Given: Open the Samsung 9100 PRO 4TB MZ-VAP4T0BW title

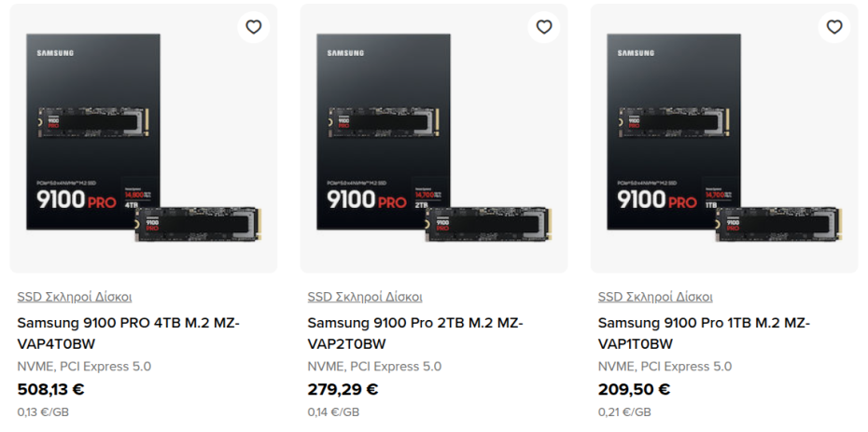Looking at the screenshot, I should pyautogui.click(x=128, y=333).
